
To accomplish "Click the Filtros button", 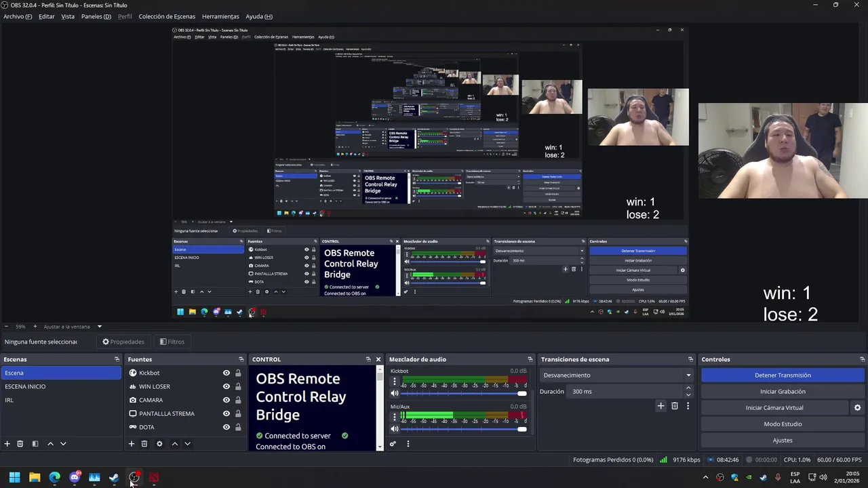I will 172,342.
